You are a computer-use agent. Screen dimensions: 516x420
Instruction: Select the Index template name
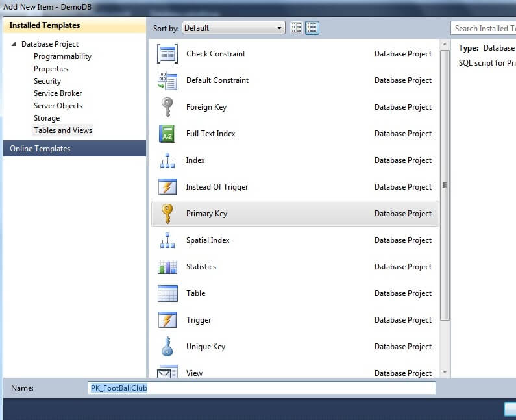point(195,160)
